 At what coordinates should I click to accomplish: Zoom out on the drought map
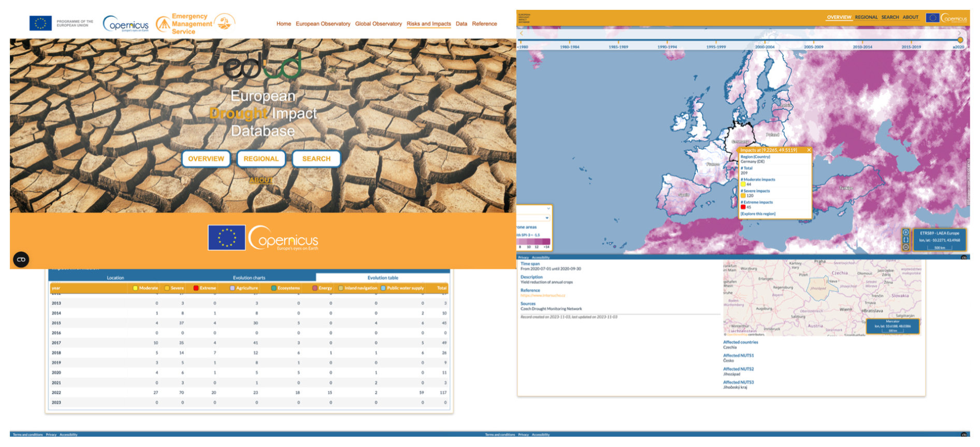tap(905, 247)
